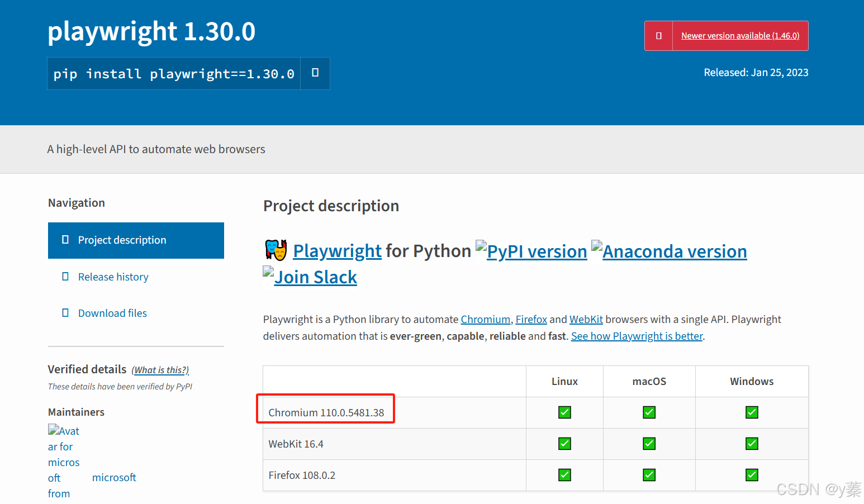This screenshot has height=504, width=864.
Task: Click the Project description tab icon
Action: click(65, 240)
